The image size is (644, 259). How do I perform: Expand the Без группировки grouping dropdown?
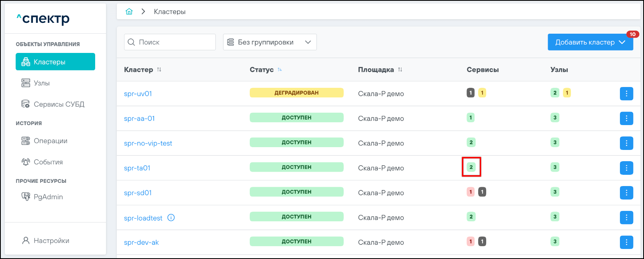[x=270, y=42]
